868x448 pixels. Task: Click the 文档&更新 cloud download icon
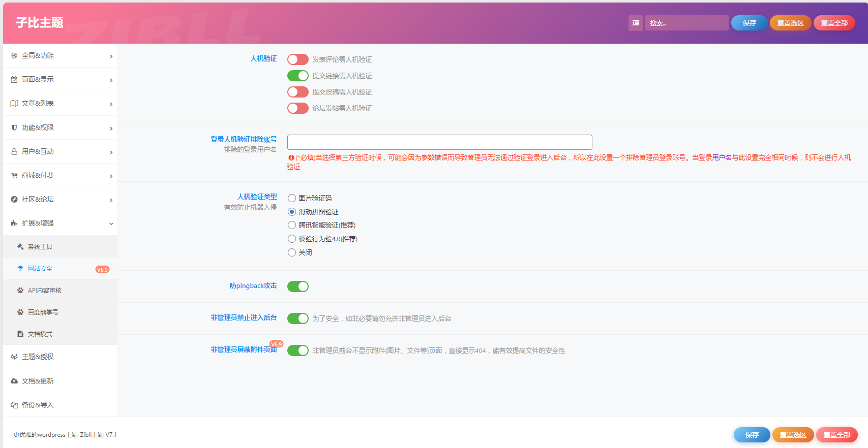(14, 381)
